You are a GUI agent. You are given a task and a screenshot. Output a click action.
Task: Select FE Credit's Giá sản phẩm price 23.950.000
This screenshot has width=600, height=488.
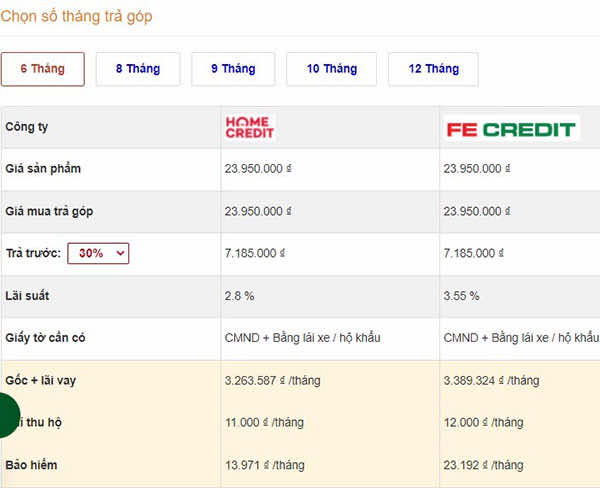point(477,169)
